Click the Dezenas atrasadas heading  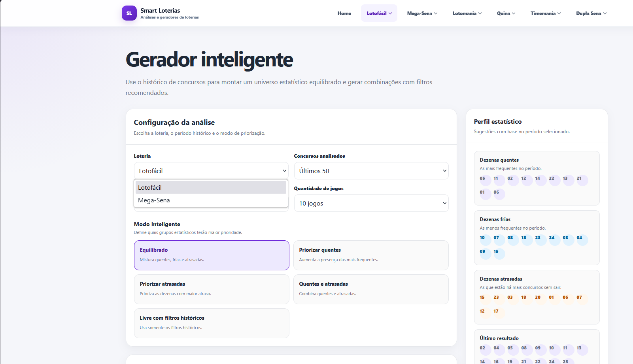click(501, 279)
